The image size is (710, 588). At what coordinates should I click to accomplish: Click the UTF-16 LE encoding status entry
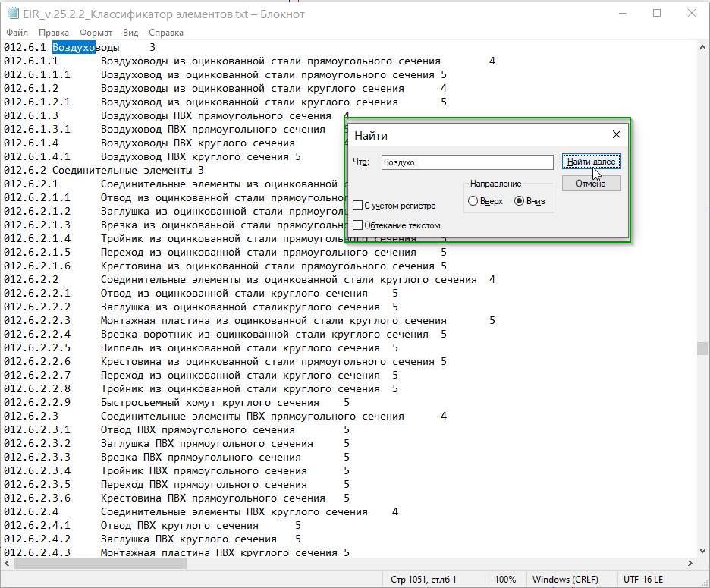coord(643,580)
